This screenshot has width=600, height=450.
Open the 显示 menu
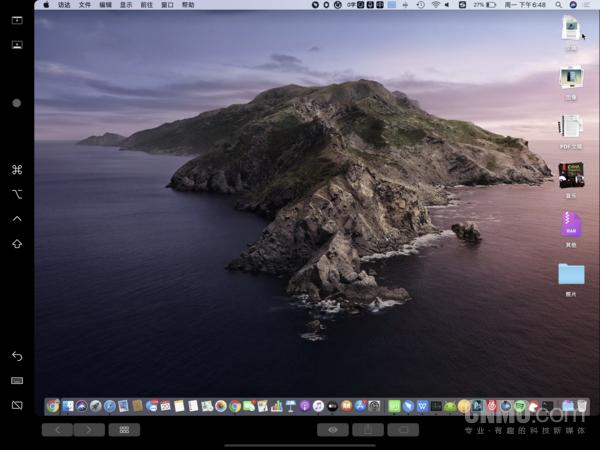(126, 5)
